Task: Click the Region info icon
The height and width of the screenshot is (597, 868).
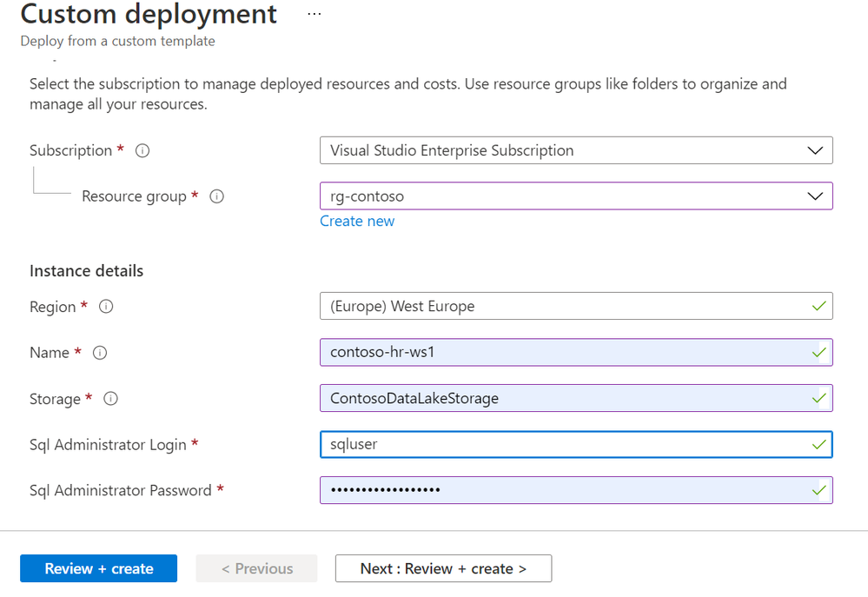Action: tap(107, 307)
